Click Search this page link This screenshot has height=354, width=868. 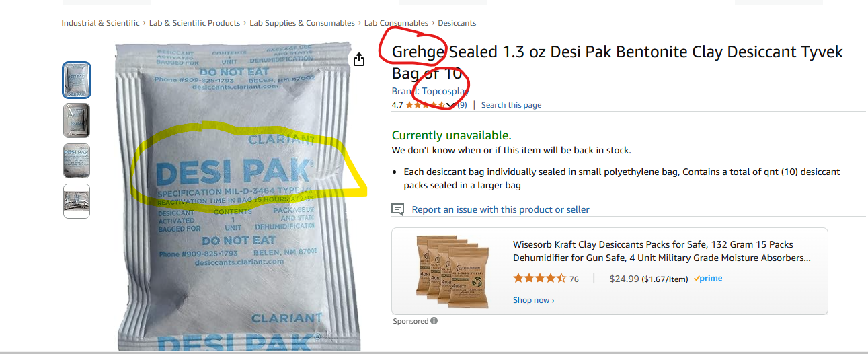pyautogui.click(x=511, y=105)
